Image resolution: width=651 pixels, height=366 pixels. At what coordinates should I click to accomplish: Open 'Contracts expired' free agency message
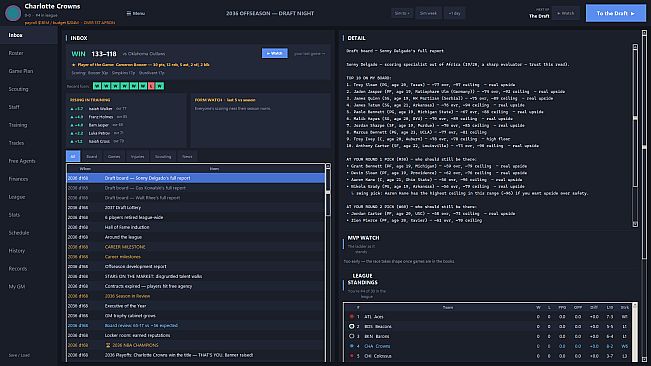[196, 286]
